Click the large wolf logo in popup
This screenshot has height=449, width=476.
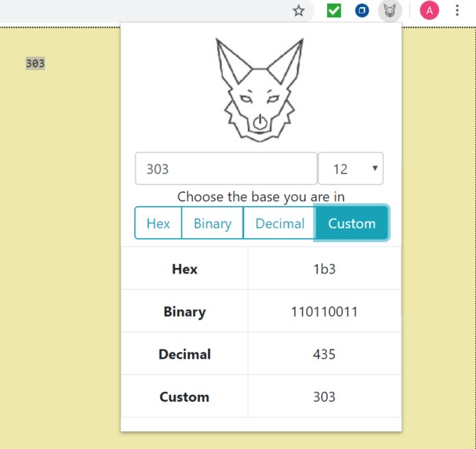click(260, 90)
